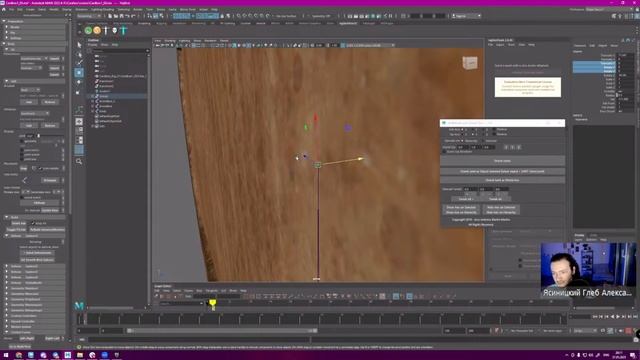Pick the Paint Selection tool in toolbox
The width and height of the screenshot is (640, 360).
[79, 63]
